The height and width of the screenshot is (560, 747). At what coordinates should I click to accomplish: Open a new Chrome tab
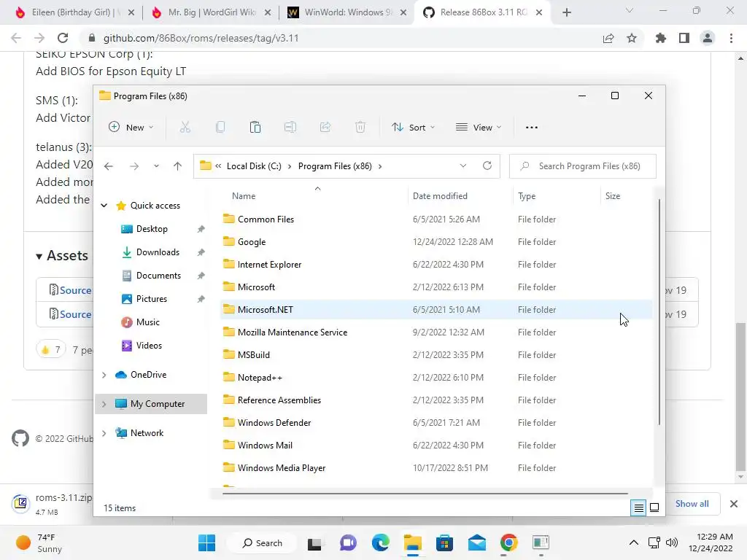point(566,12)
